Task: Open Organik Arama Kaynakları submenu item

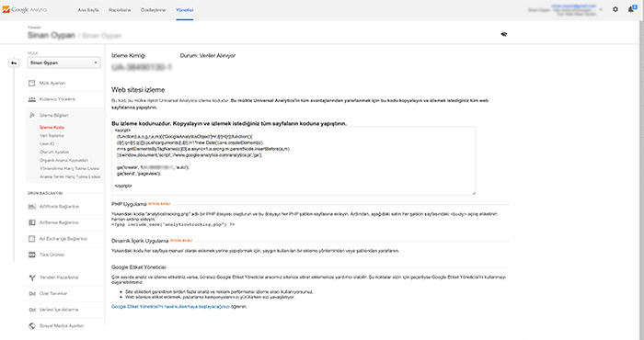Action: [63, 161]
